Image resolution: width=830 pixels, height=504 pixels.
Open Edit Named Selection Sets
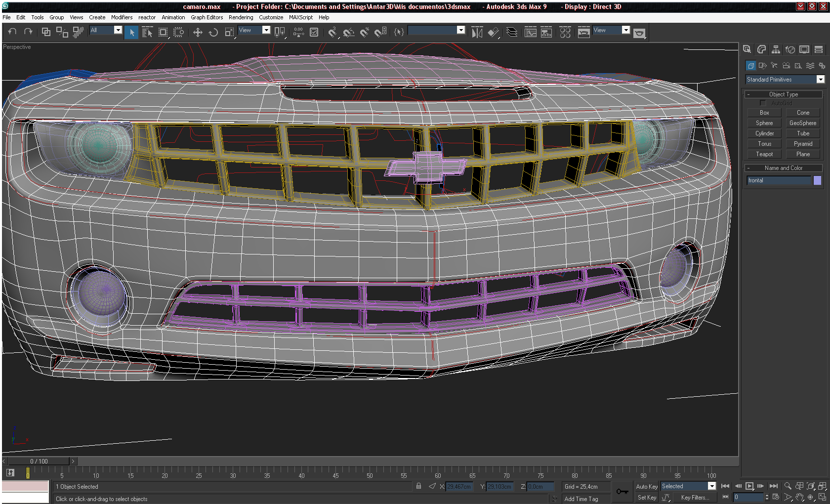point(399,32)
